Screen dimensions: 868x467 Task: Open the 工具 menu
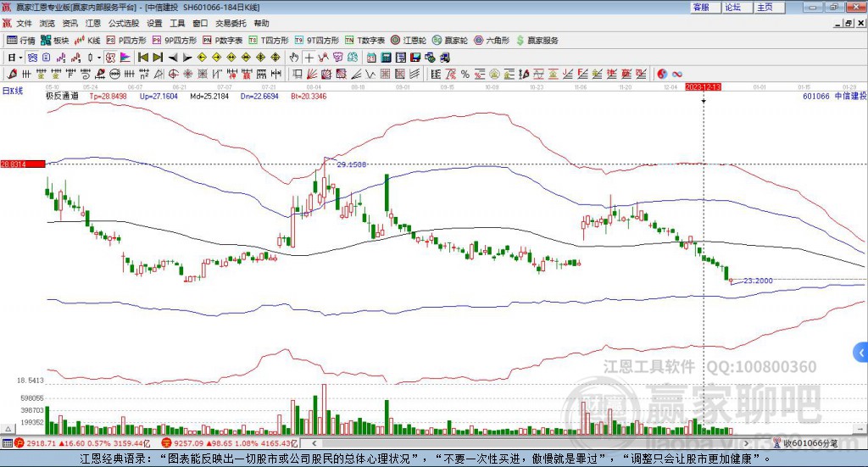(177, 23)
